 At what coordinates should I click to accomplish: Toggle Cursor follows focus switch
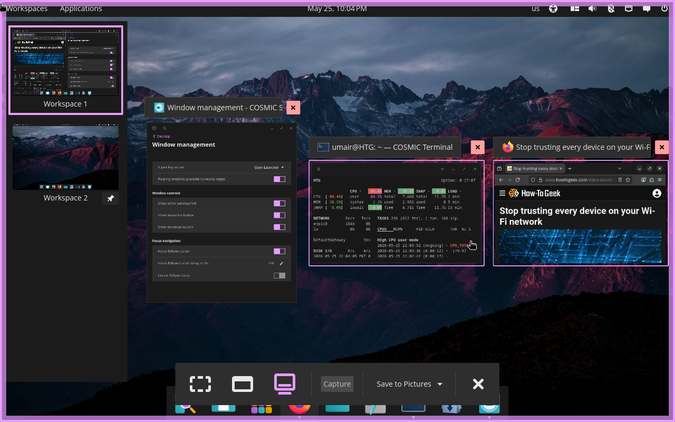[x=279, y=276]
